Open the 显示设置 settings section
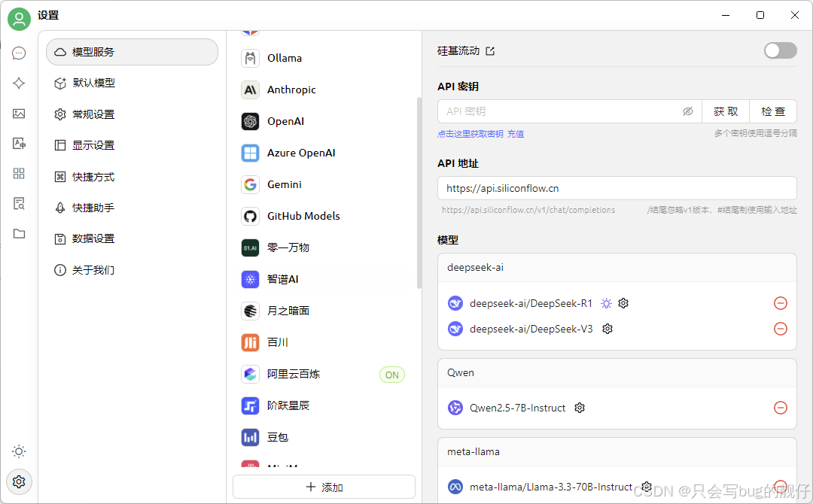This screenshot has height=504, width=813. [x=132, y=145]
